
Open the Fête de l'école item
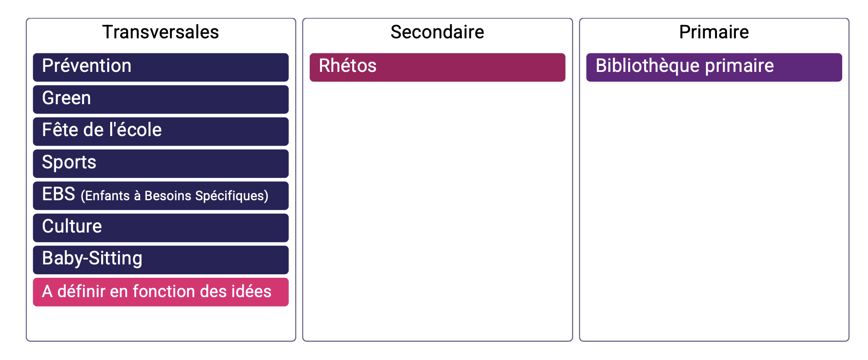pos(161,131)
